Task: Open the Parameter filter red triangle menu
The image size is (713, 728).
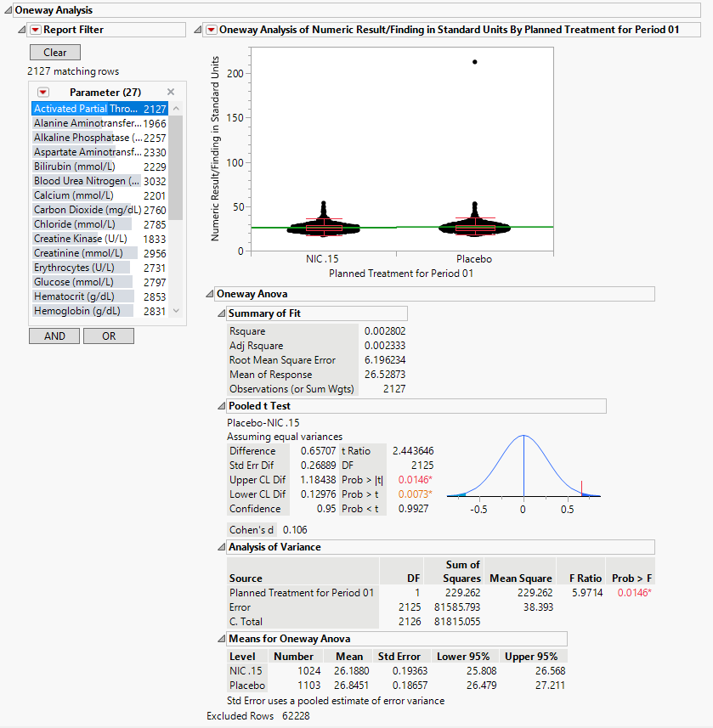Action: click(x=43, y=92)
